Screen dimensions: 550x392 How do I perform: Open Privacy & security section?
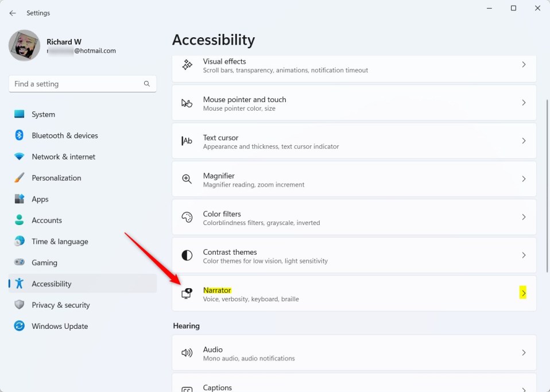click(x=83, y=305)
